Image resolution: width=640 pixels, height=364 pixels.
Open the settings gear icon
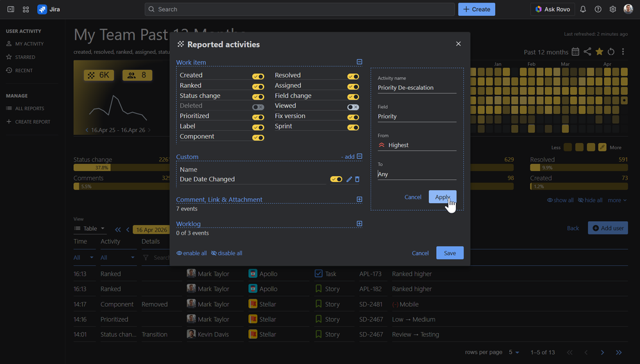tap(612, 9)
